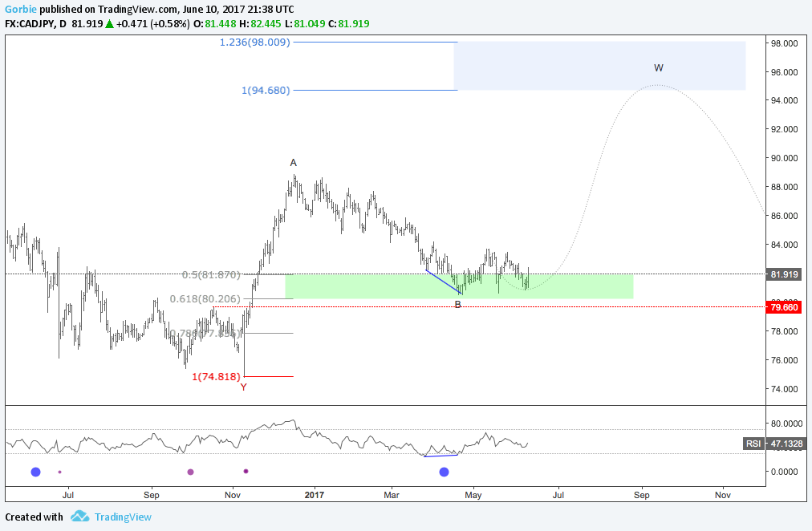
Task: Click the Mar label on the time axis
Action: 392,495
